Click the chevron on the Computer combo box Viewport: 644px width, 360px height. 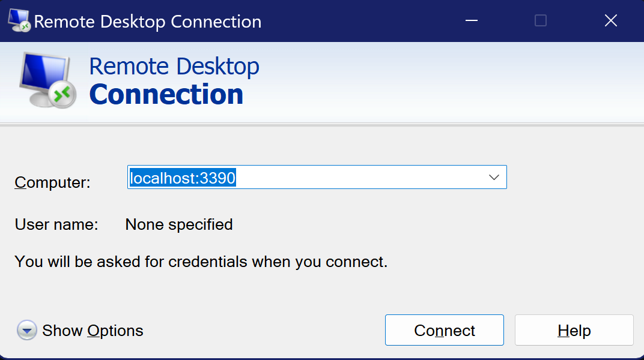[494, 177]
